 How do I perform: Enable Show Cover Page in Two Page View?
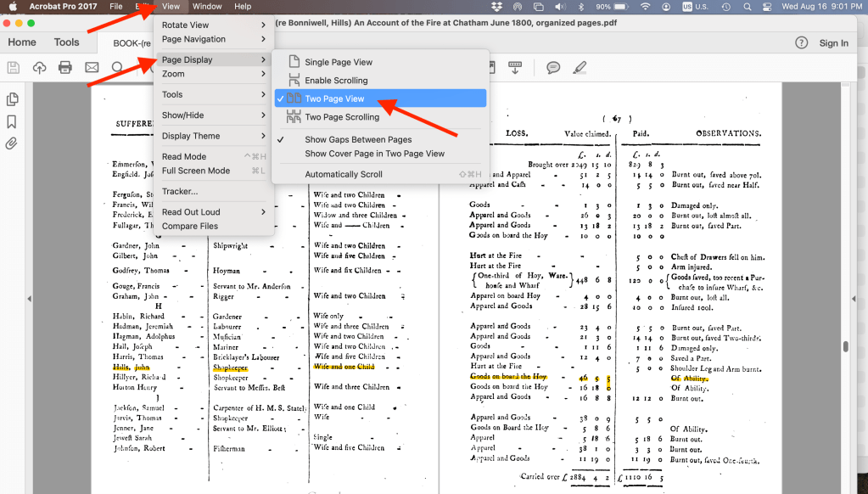click(x=374, y=154)
